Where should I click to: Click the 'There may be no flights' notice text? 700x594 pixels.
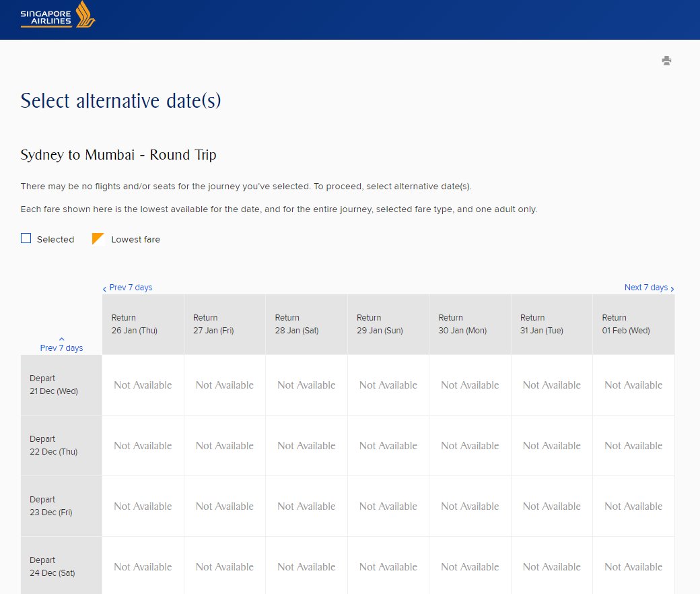246,187
